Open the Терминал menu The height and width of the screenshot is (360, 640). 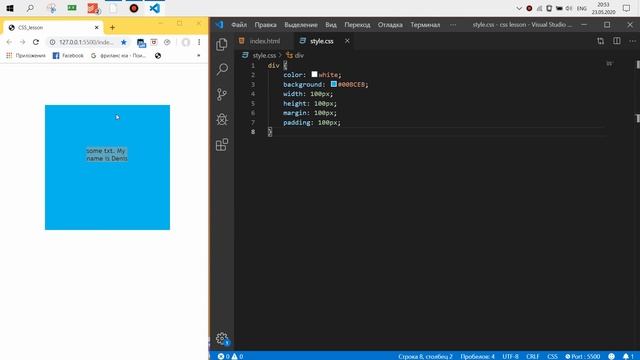[425, 25]
